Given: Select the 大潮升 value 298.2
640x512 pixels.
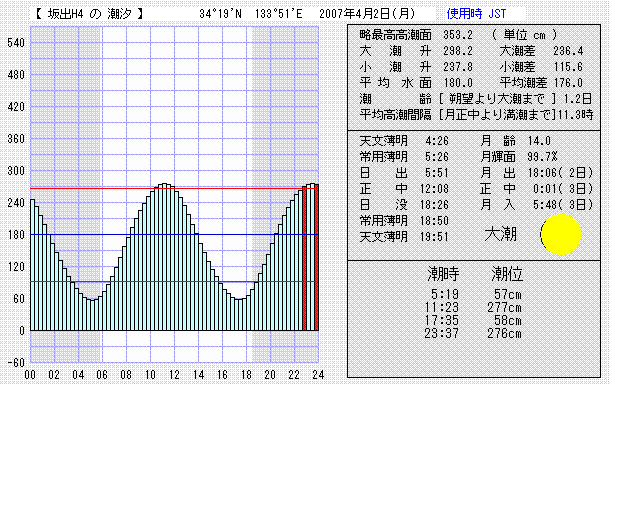Looking at the screenshot, I should pos(458,51).
